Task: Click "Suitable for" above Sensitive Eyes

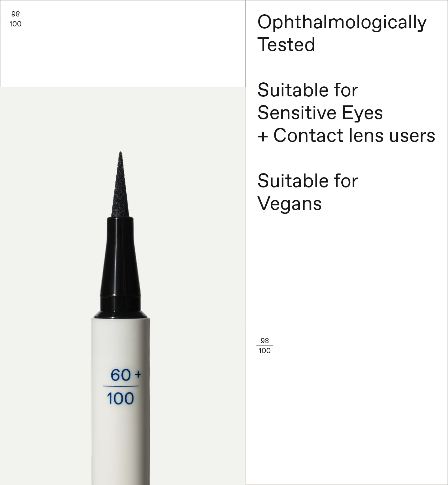Action: coord(308,90)
